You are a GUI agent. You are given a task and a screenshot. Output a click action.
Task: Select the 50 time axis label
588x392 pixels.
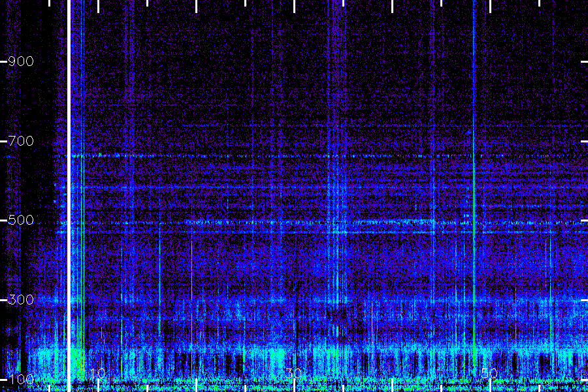coord(489,373)
